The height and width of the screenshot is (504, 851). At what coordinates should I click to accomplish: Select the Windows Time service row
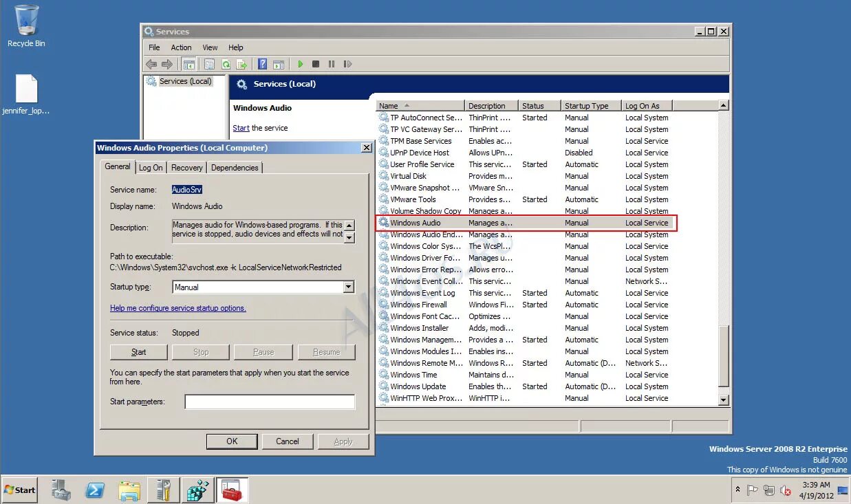[x=526, y=375]
